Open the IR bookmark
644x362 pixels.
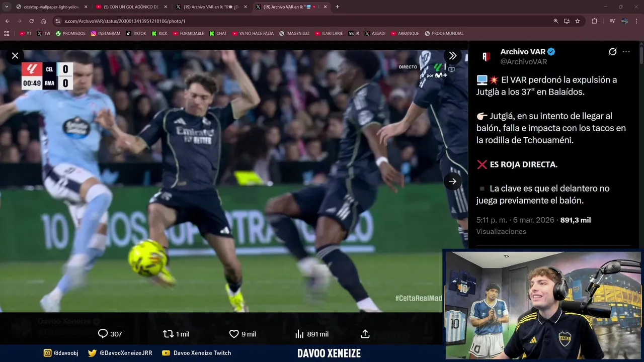354,34
